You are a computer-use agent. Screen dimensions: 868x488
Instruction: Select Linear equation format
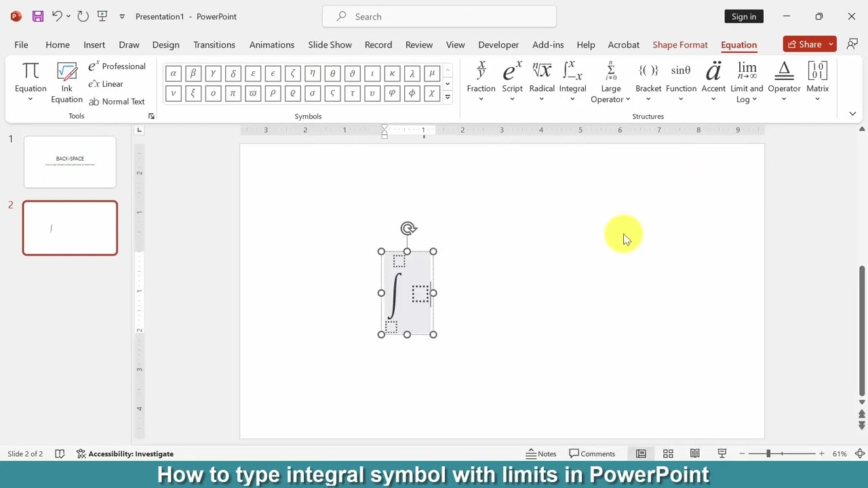coord(106,84)
